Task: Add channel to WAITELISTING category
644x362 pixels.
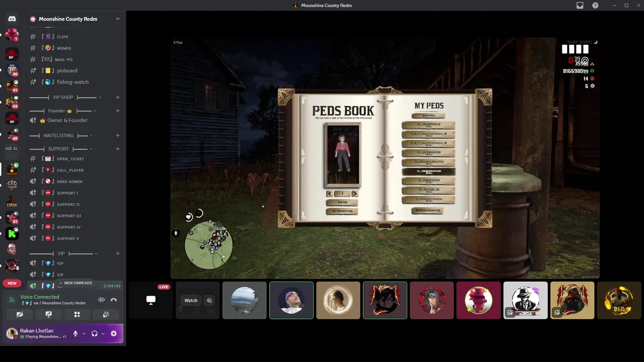Action: point(118,135)
